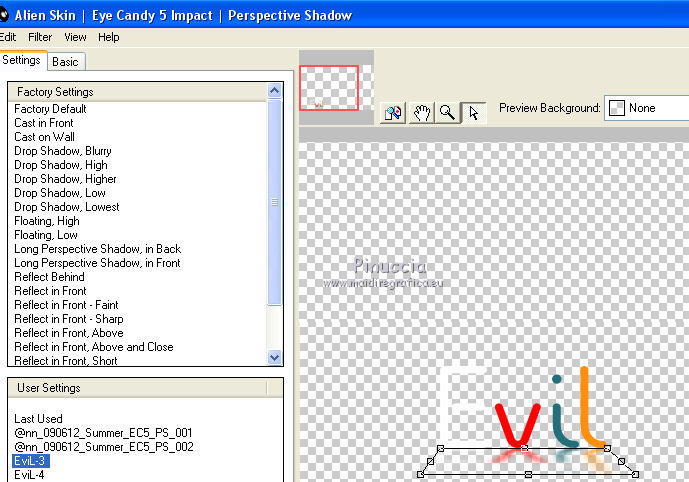This screenshot has width=689, height=482.
Task: Click the Alien Skin logo icon in title bar
Action: [4, 15]
